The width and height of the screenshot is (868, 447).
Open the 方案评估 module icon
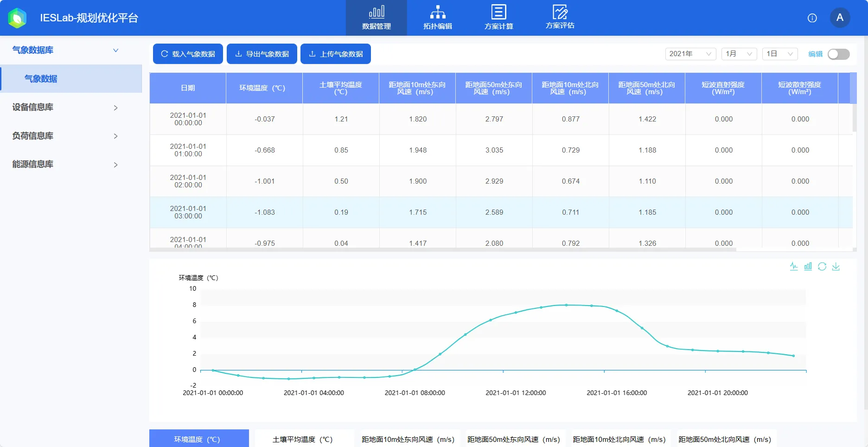pyautogui.click(x=560, y=18)
